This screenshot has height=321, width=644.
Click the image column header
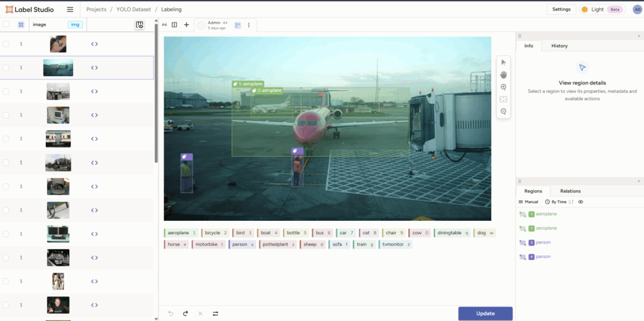[x=40, y=25]
